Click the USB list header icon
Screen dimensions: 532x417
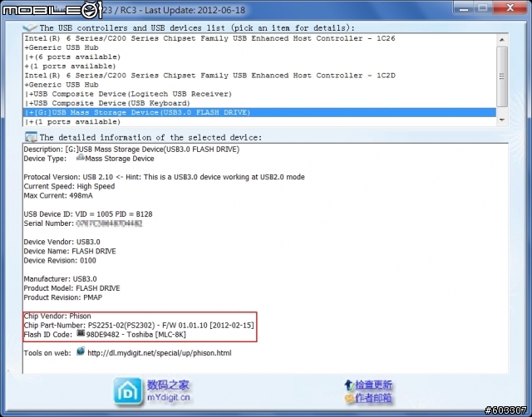tap(30, 27)
